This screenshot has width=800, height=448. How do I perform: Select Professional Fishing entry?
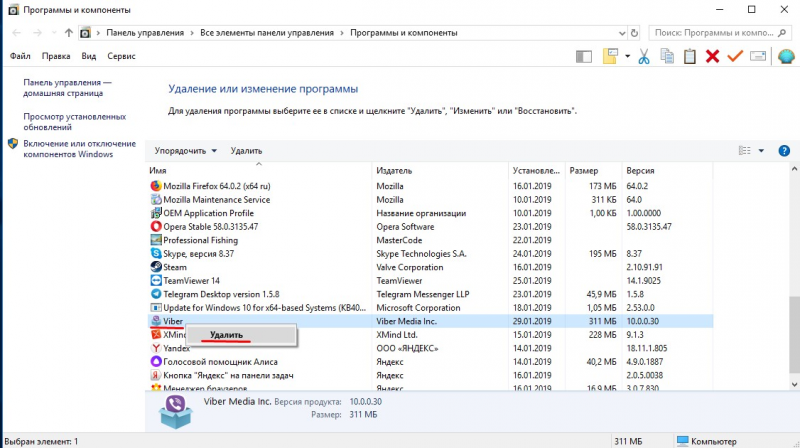pyautogui.click(x=431, y=240)
